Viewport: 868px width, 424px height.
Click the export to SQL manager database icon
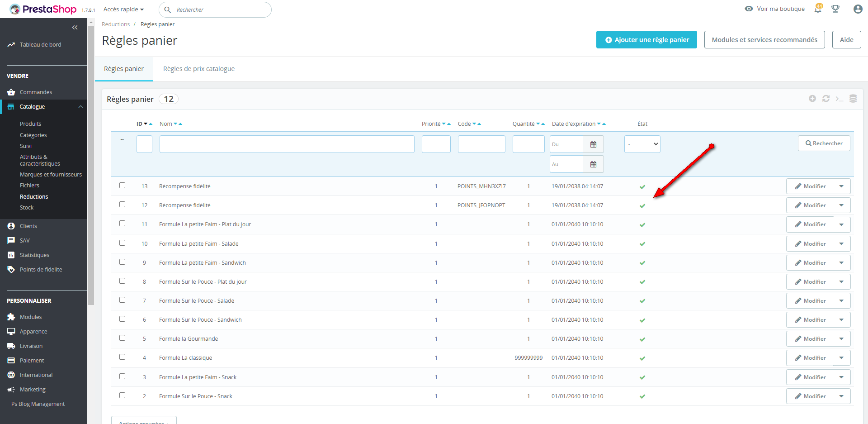click(853, 99)
